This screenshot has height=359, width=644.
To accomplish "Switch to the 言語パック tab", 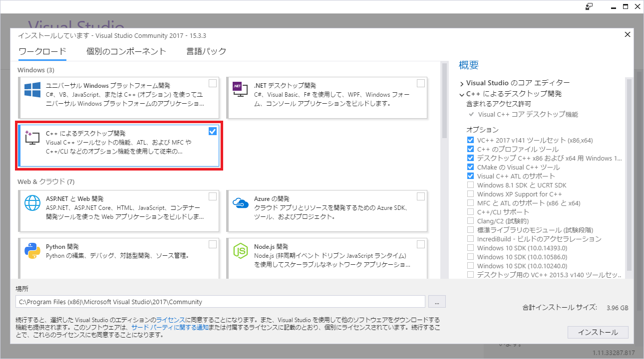I will coord(206,51).
